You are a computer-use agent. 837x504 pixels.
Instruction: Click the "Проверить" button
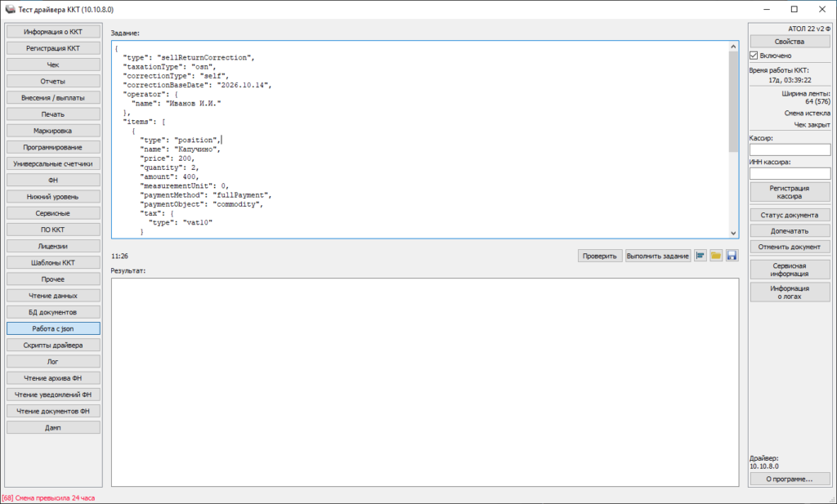pos(599,256)
